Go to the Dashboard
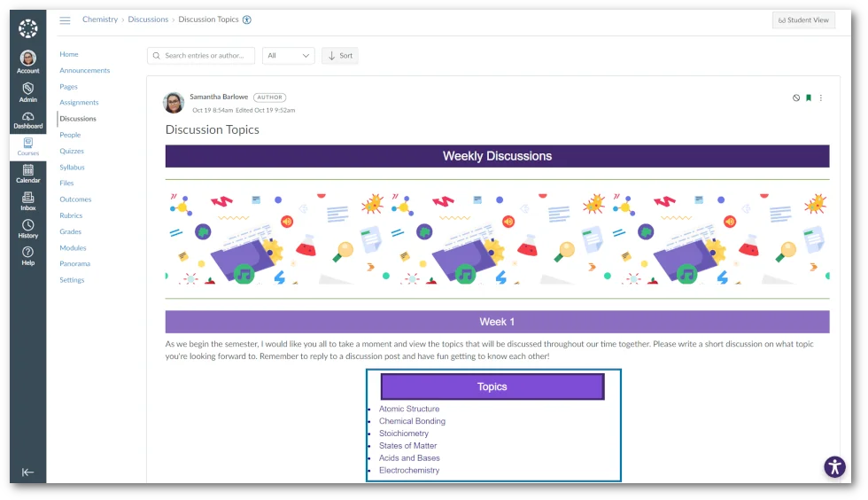The image size is (868, 500). [x=27, y=121]
